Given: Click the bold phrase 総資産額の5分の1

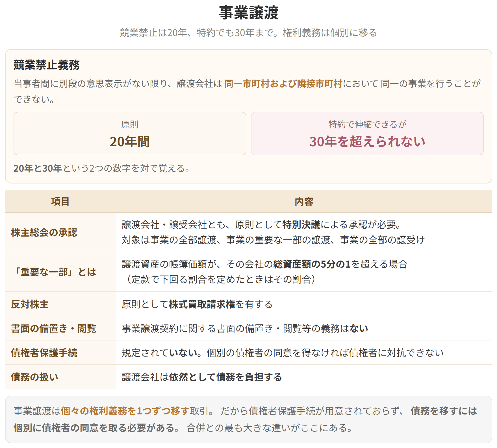Looking at the screenshot, I should click(312, 264).
